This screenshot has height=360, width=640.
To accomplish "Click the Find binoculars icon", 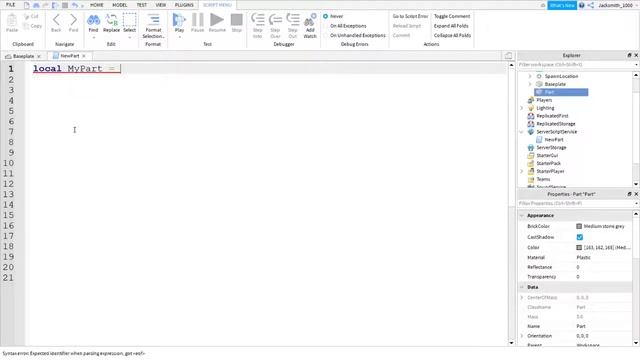I will (x=93, y=20).
